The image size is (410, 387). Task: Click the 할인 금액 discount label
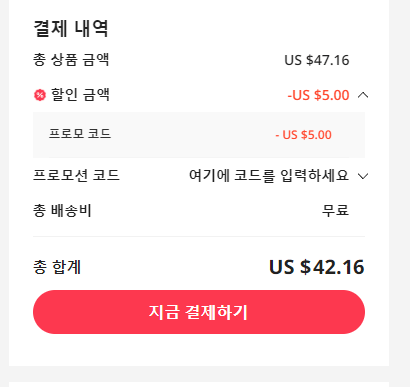pos(80,95)
